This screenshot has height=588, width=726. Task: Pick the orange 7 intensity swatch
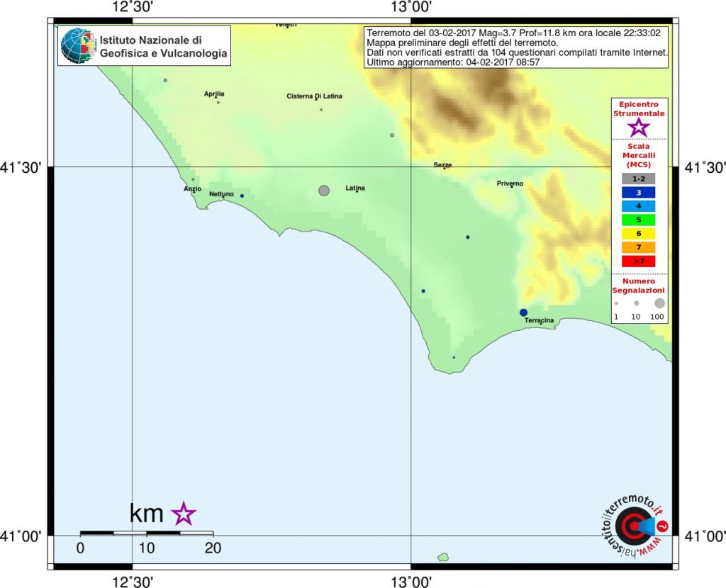point(638,247)
